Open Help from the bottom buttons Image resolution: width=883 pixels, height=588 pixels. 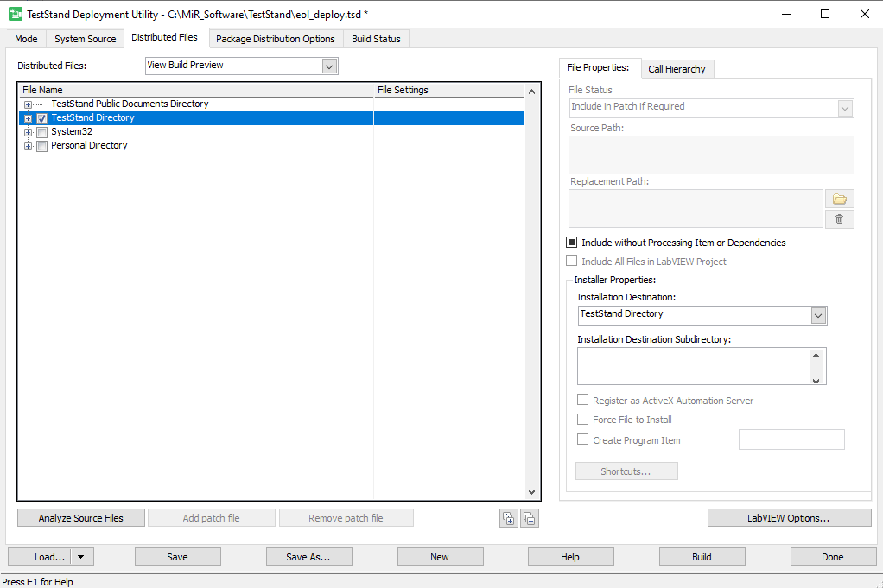tap(570, 557)
